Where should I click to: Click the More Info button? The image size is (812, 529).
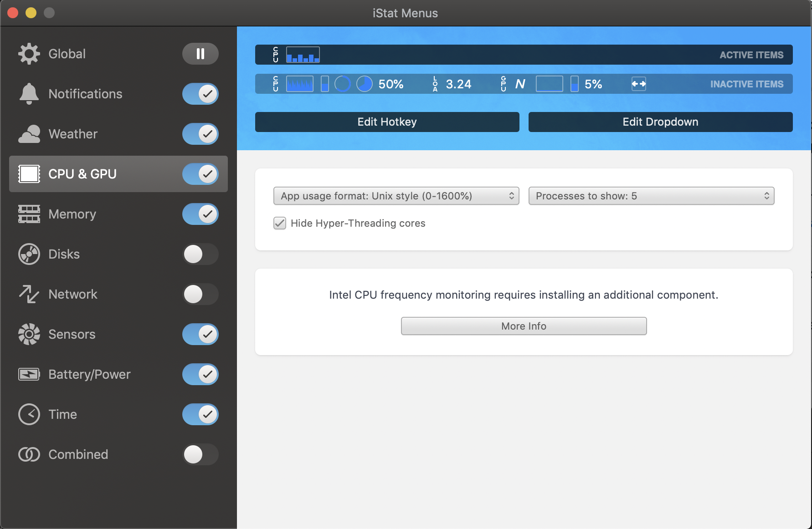click(x=524, y=326)
